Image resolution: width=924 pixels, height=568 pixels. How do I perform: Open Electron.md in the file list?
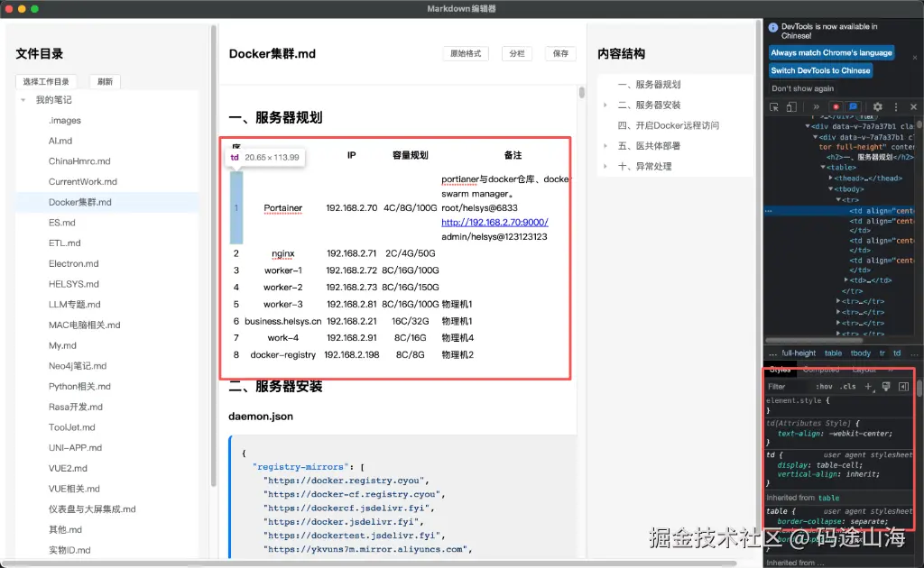(74, 263)
